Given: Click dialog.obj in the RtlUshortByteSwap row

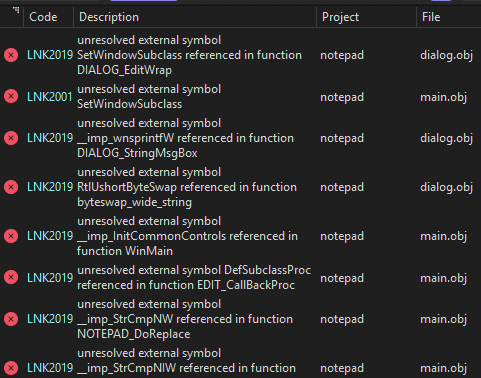Looking at the screenshot, I should tap(447, 187).
